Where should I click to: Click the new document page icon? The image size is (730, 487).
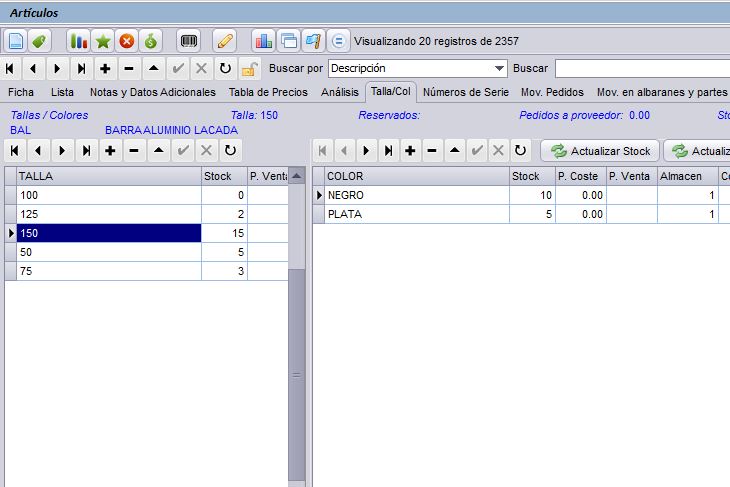(15, 41)
